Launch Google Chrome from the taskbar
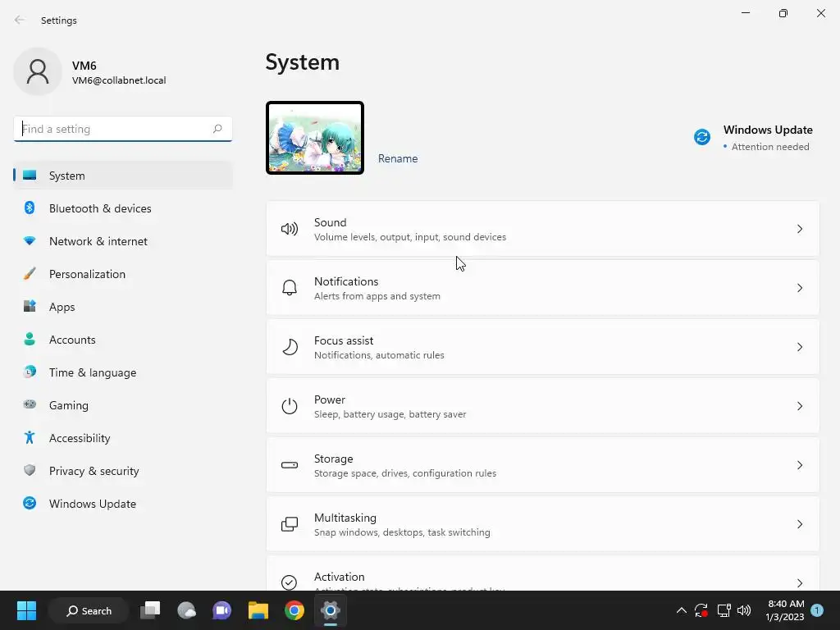840x630 pixels. tap(294, 610)
